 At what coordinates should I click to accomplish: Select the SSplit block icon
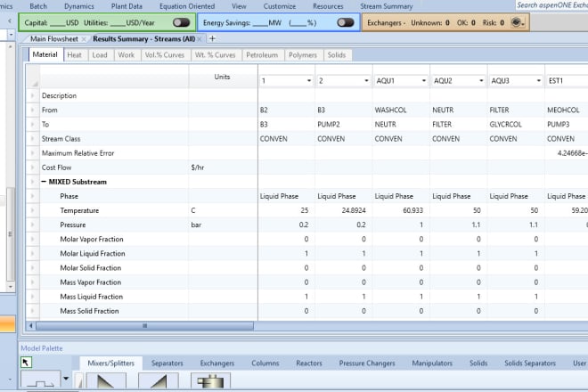(x=210, y=381)
